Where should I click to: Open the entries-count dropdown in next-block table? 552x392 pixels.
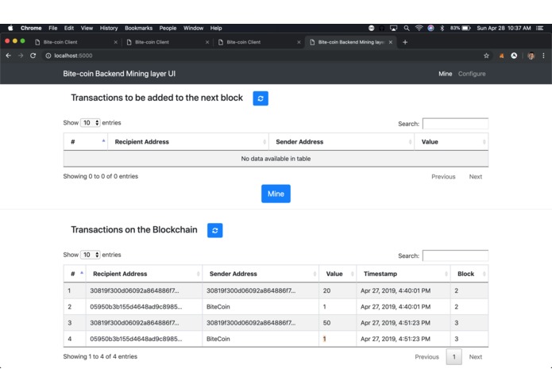[91, 123]
